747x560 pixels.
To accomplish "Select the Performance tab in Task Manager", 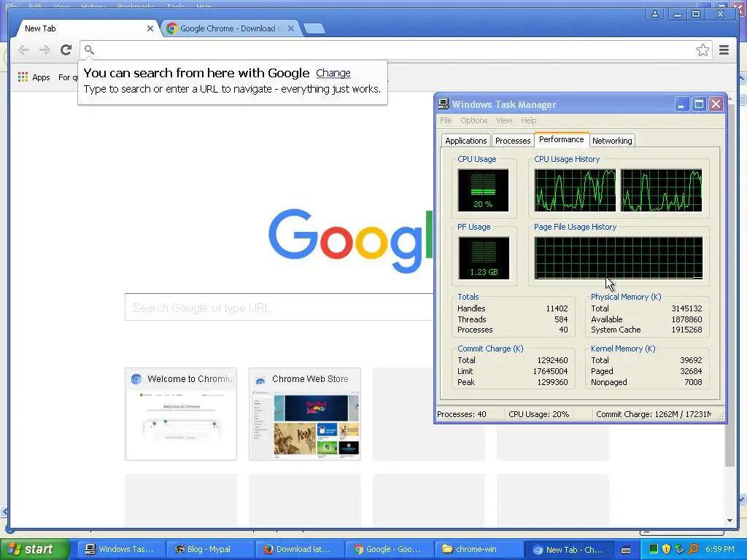I will pyautogui.click(x=561, y=139).
